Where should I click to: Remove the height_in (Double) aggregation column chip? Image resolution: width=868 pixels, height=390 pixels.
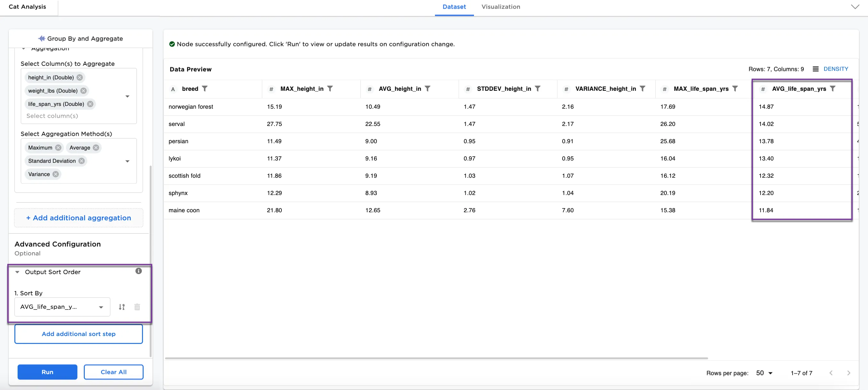[79, 77]
